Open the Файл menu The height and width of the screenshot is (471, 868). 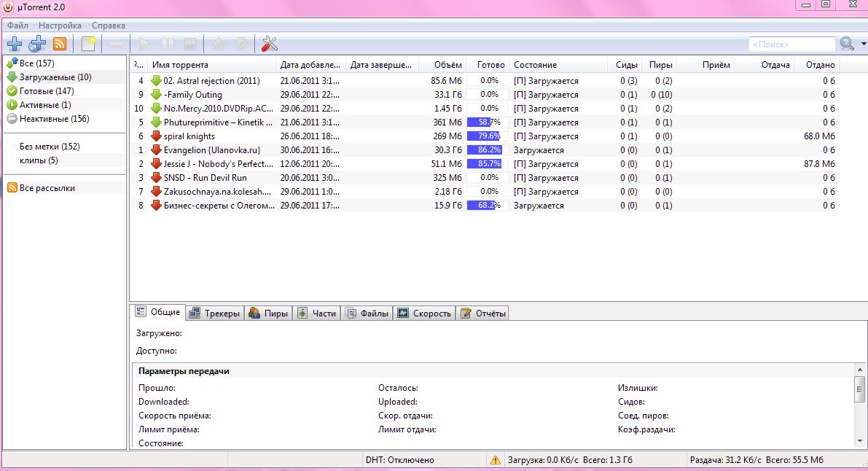click(x=17, y=26)
